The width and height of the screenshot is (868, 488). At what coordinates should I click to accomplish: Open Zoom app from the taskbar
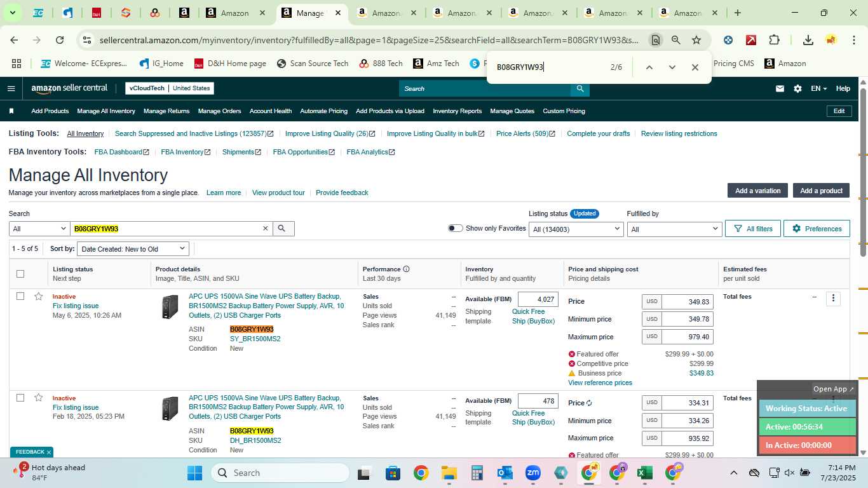tap(532, 473)
